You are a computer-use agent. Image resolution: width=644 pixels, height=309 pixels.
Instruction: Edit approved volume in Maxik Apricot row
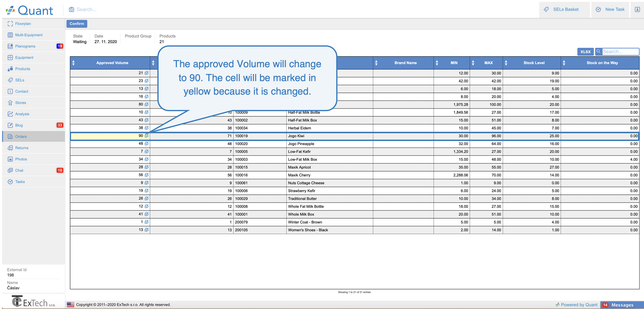[147, 167]
